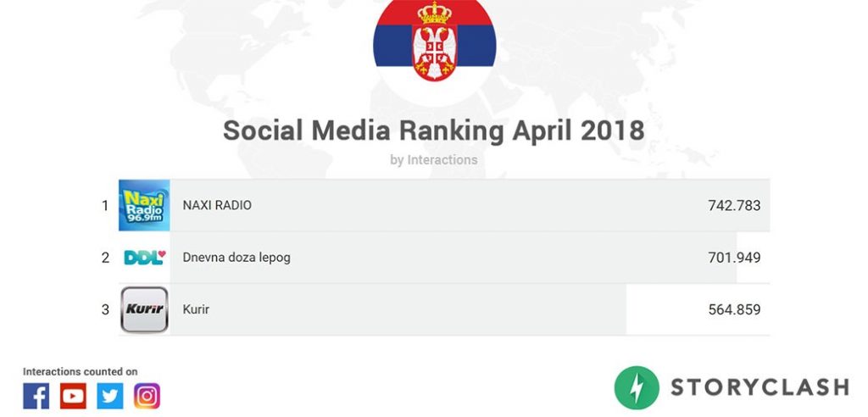Click the 564.859 interactions value
This screenshot has width=868, height=417.
[x=734, y=309]
